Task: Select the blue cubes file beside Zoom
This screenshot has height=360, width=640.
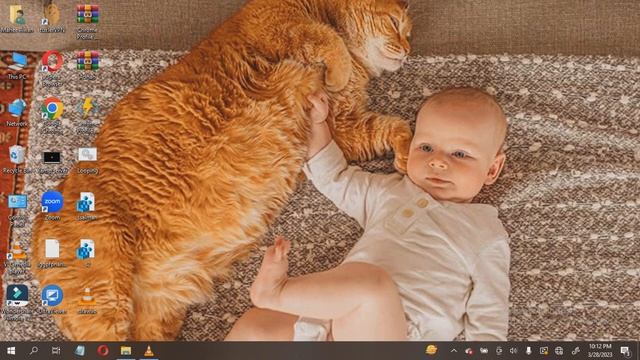Action: tap(86, 202)
